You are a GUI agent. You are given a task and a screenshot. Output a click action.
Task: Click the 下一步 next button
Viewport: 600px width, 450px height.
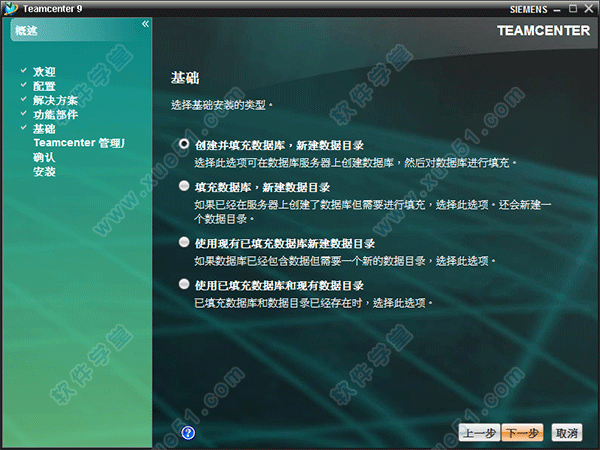[x=522, y=433]
